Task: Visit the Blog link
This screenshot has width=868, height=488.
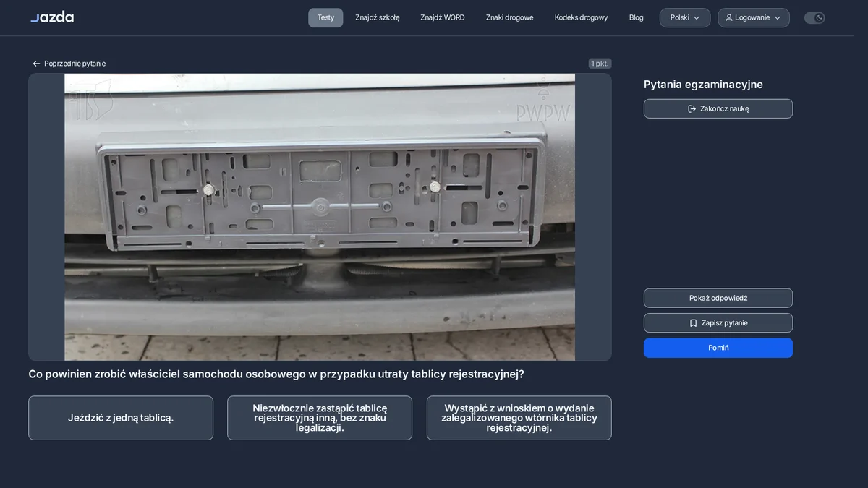Action: (x=637, y=17)
